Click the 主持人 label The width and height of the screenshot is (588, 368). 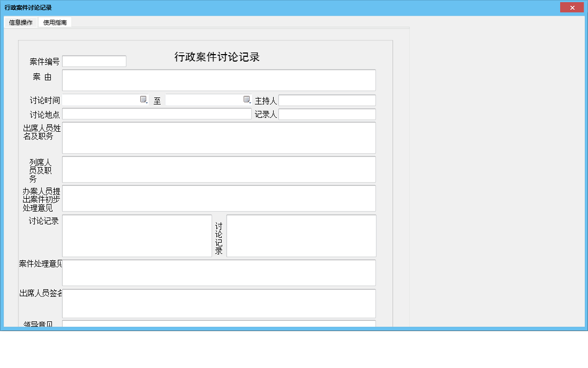coord(266,101)
